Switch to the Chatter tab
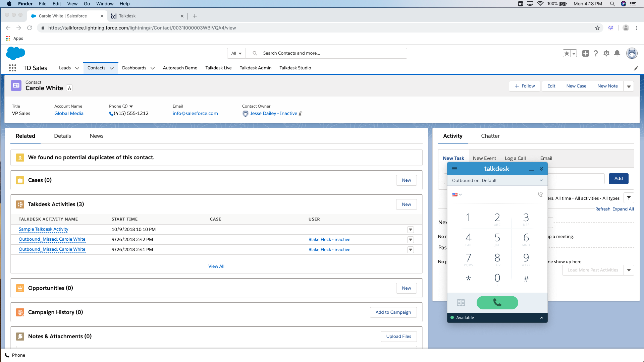Screen dimensions: 644x362 [490, 136]
